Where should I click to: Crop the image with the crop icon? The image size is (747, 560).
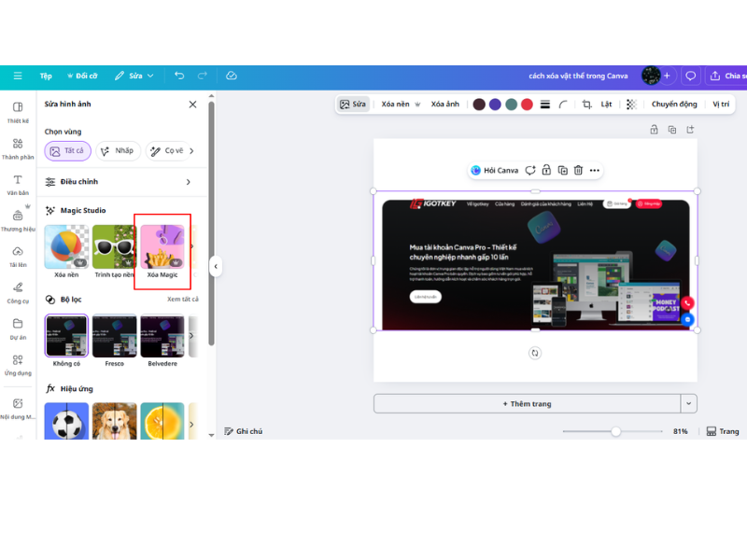click(x=585, y=105)
